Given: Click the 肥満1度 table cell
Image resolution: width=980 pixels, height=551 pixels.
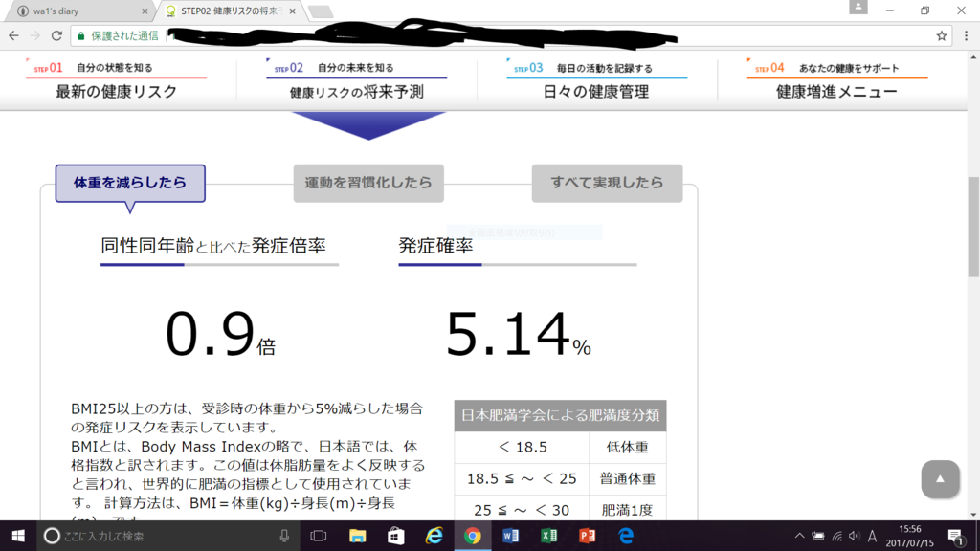Looking at the screenshot, I should 628,510.
